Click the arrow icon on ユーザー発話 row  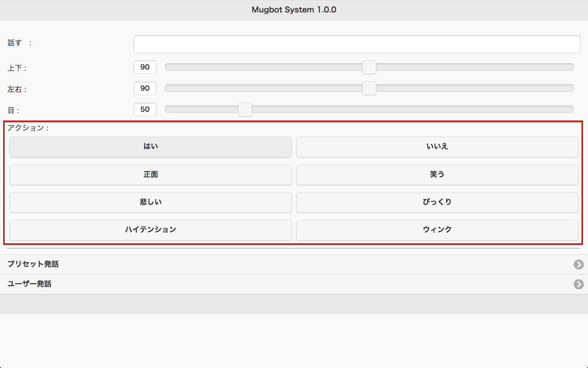pyautogui.click(x=578, y=284)
